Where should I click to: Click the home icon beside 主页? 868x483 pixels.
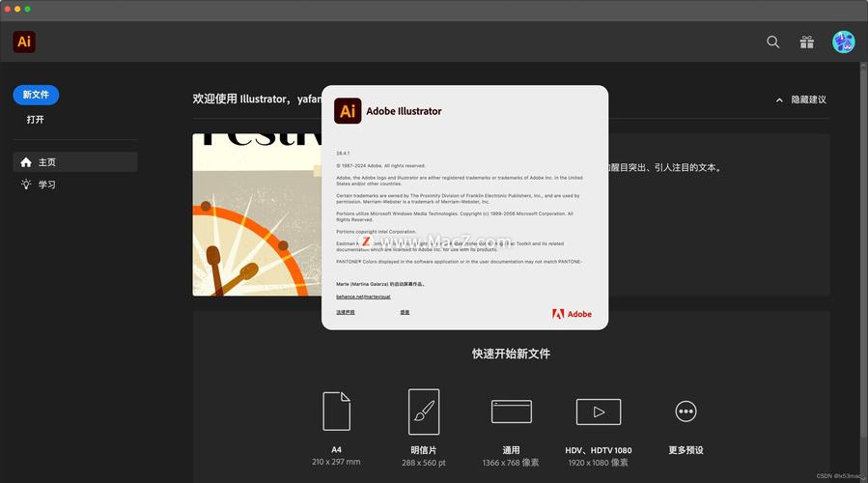(x=26, y=161)
